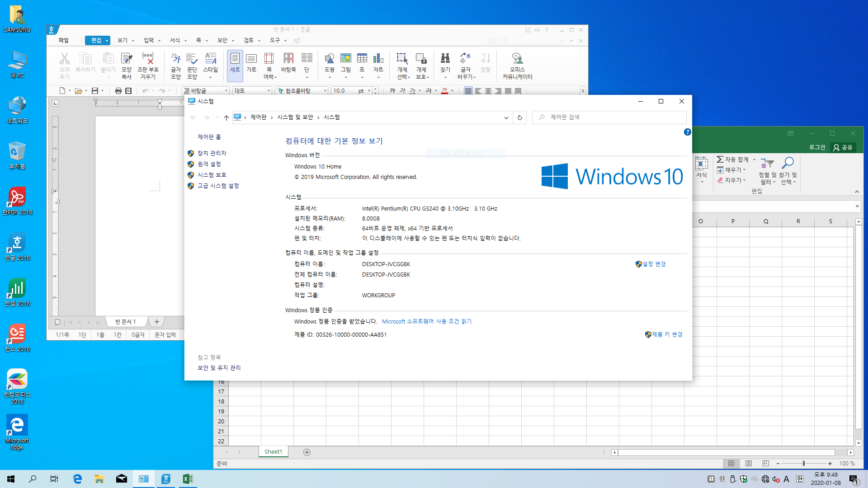The image size is (868, 488).
Task: Open 오피스 커뮤니케이터 in Hangul ribbon
Action: (517, 65)
